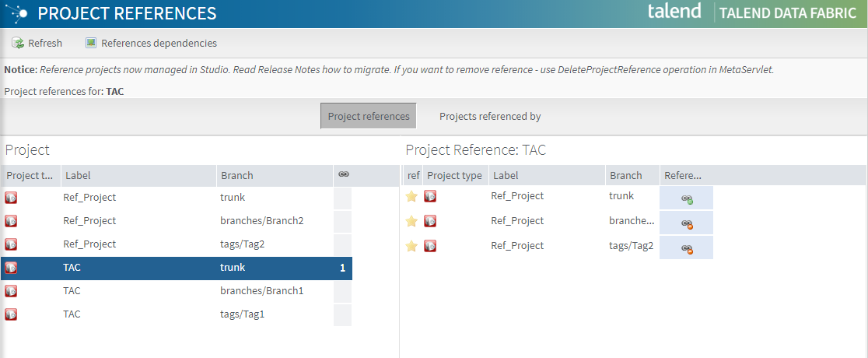868x358 pixels.
Task: Toggle star on referenced Ref_Project trunk row
Action: (x=412, y=197)
